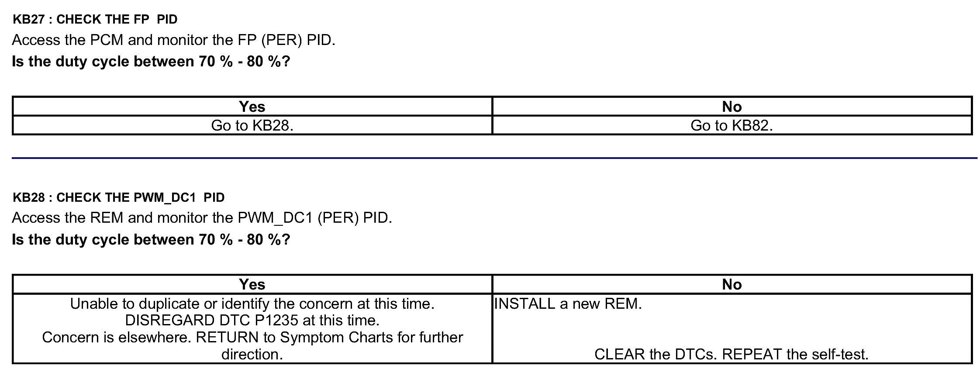Click the 'Access the REM and monitor' instruction
980x376 pixels.
tap(202, 218)
